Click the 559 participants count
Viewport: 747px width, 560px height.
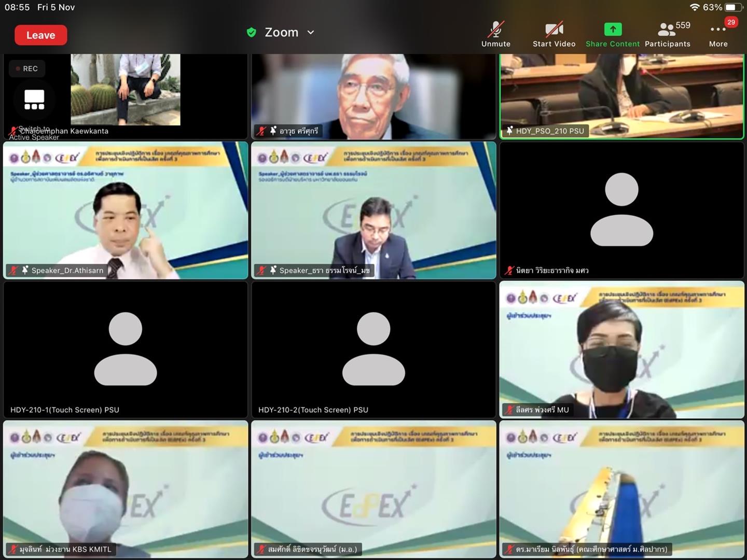point(683,25)
